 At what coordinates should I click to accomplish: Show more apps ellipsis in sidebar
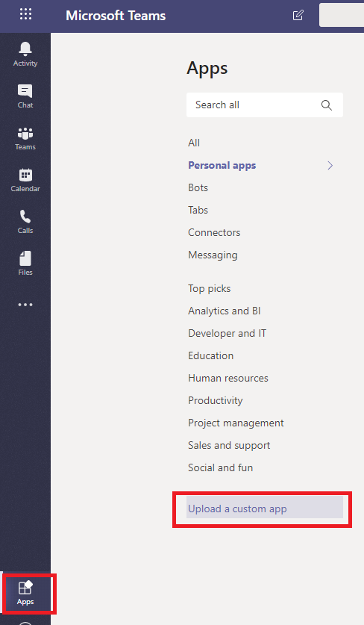pyautogui.click(x=25, y=305)
